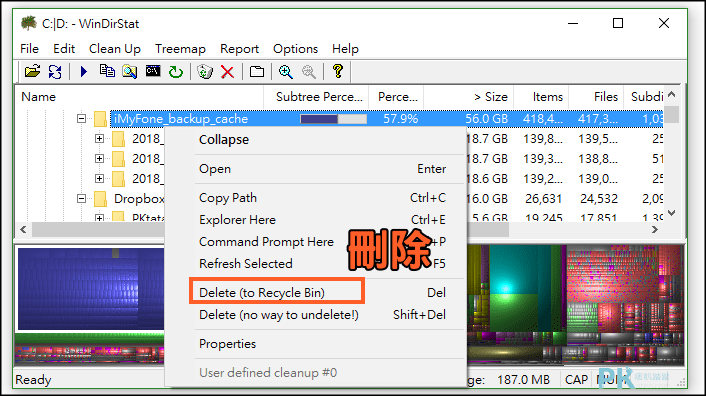This screenshot has width=706, height=396.
Task: Click the blue Resume play arrow icon
Action: [x=84, y=72]
